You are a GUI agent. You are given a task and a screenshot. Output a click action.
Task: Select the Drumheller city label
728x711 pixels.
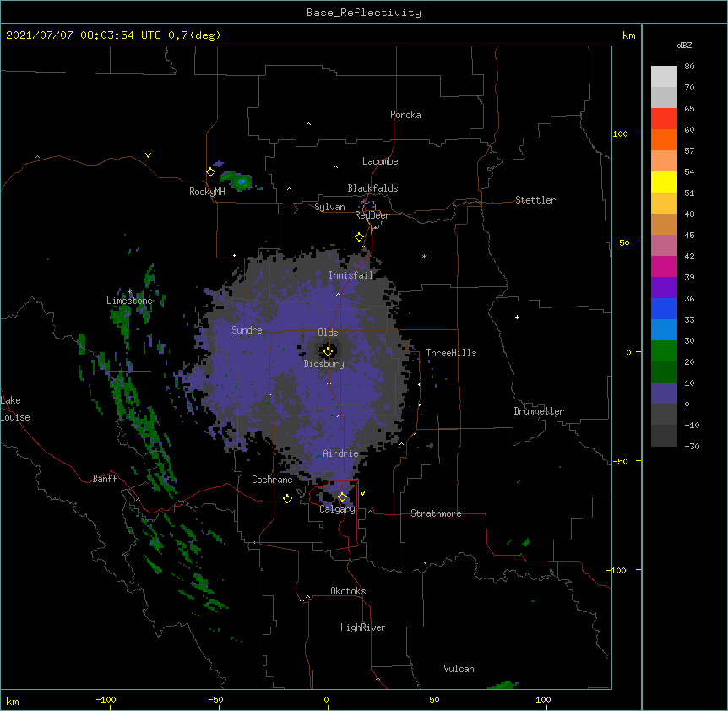(539, 411)
